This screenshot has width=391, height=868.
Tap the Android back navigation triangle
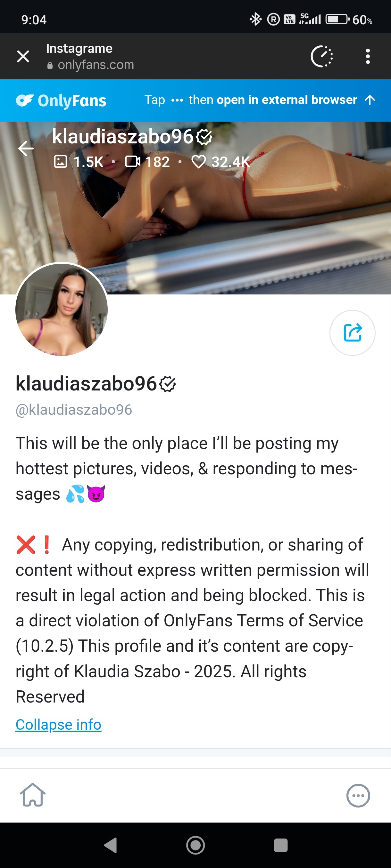(x=111, y=845)
